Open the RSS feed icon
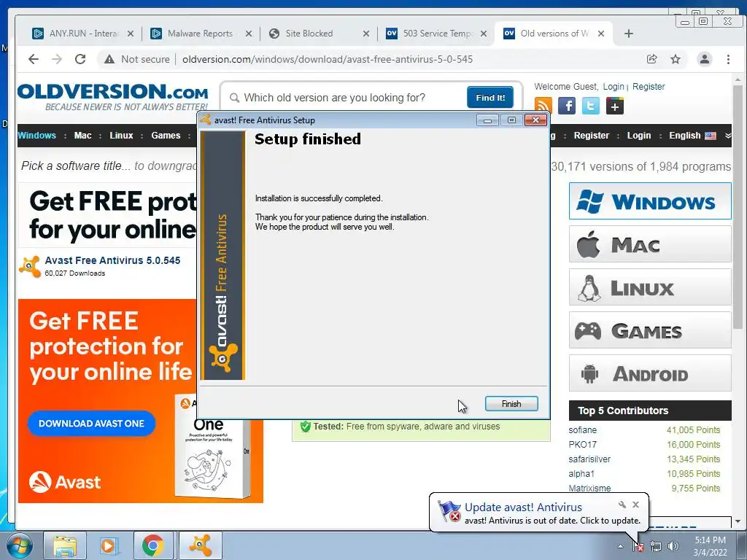Screen dimensions: 747x560 [543, 106]
